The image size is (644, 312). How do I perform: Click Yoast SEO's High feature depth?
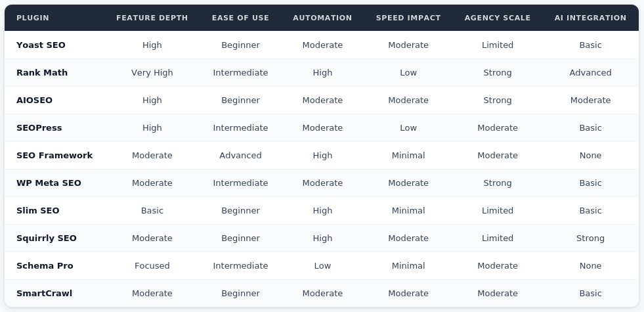[152, 45]
